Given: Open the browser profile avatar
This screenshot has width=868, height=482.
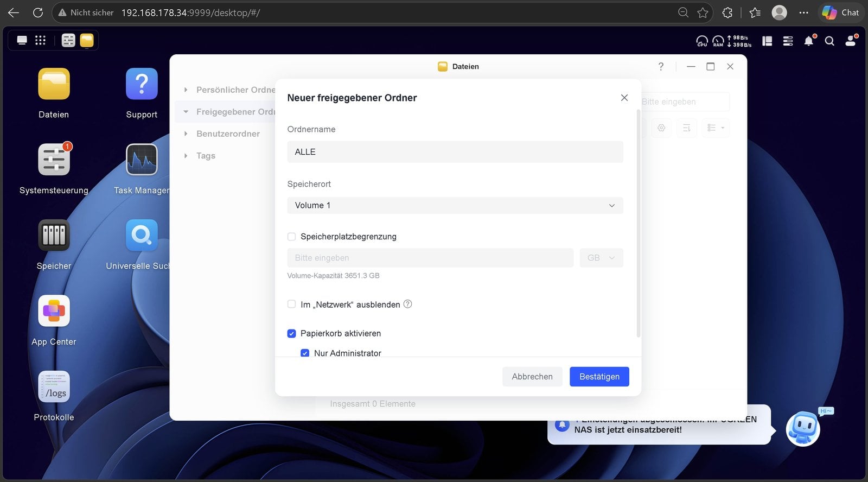Looking at the screenshot, I should pos(780,12).
